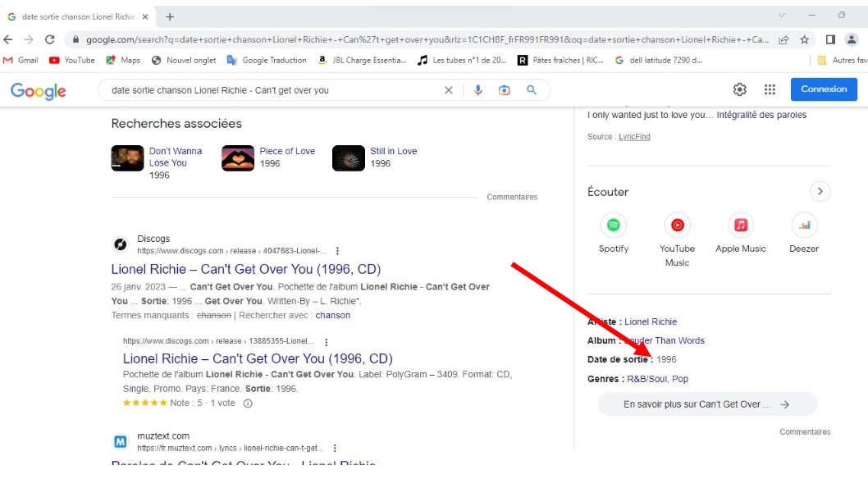Open more options for muztext.com result
868x488 pixels.
click(335, 448)
